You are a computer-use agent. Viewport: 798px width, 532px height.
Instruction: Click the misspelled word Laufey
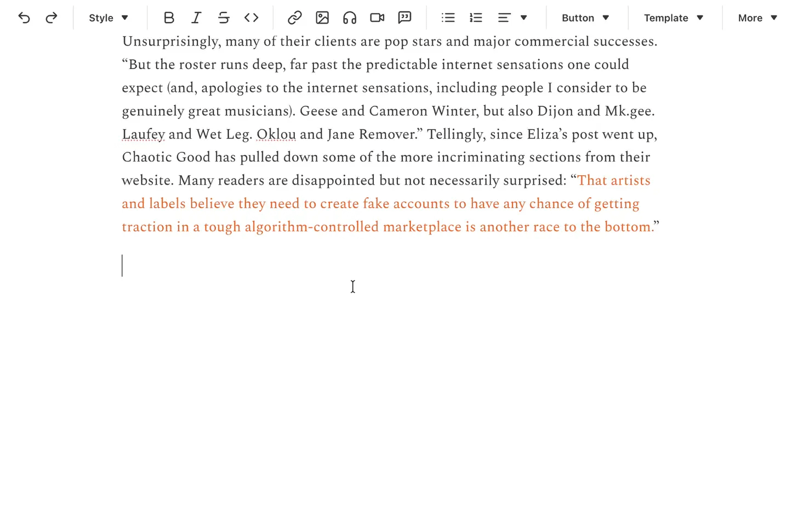click(x=143, y=134)
